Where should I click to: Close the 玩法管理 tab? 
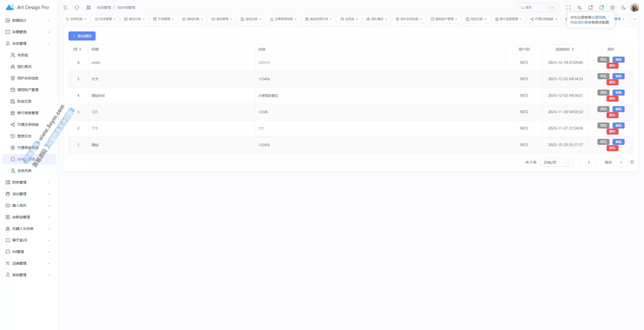pos(114,19)
